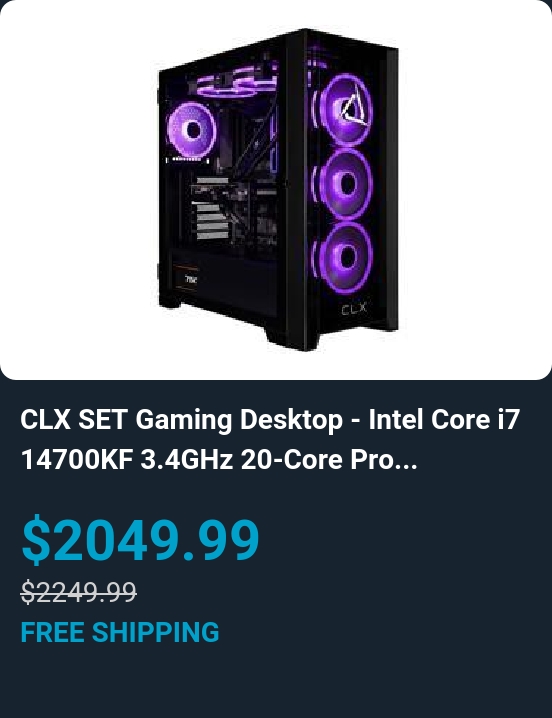This screenshot has height=718, width=552.
Task: Click the $2049.99 sale price
Action: tap(141, 539)
